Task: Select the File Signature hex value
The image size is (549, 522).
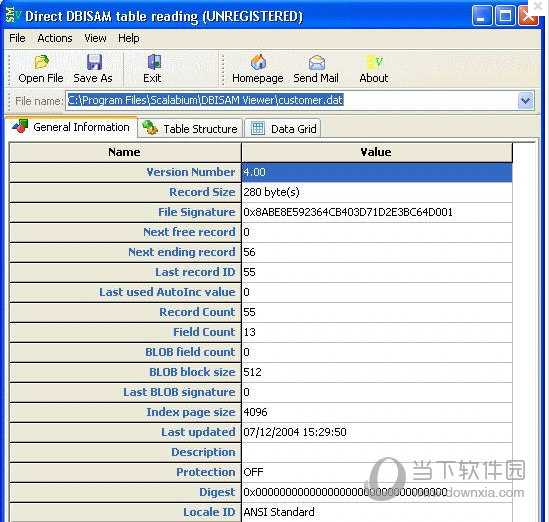Action: (377, 212)
